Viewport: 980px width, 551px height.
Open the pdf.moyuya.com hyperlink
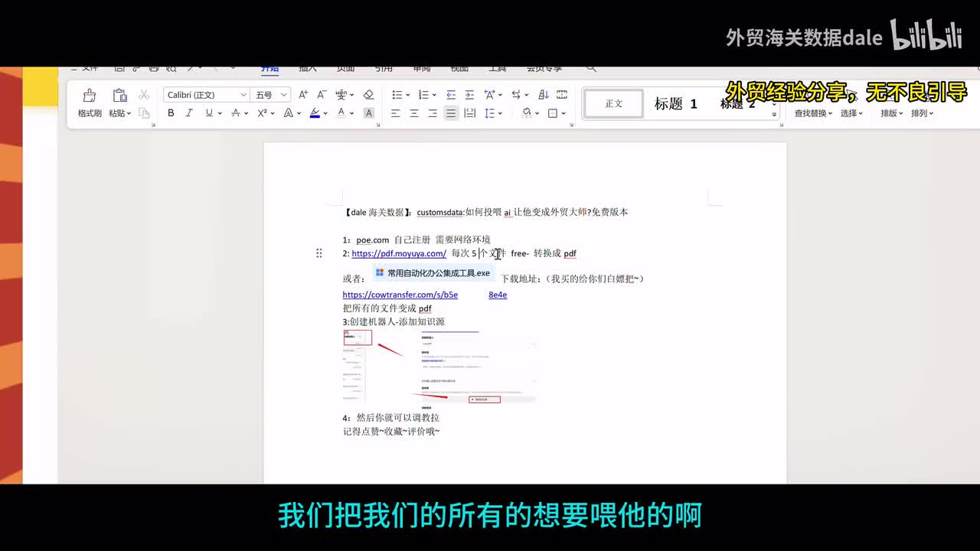click(399, 253)
